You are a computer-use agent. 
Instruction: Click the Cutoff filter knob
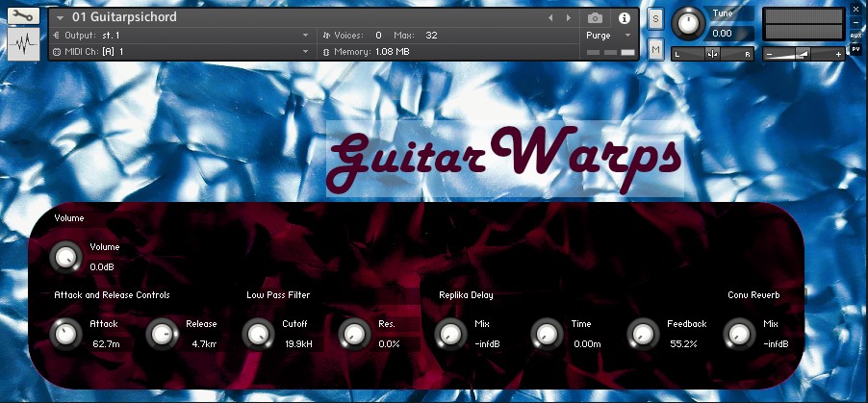coord(259,335)
